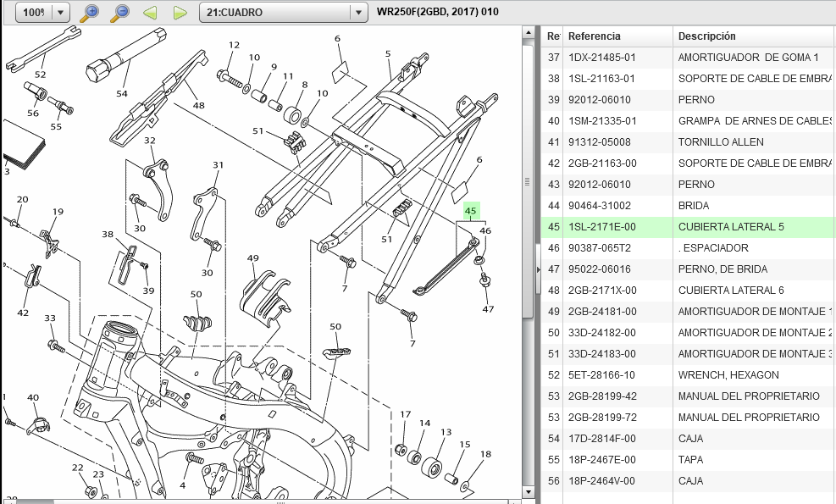Select BRIDA 90464-31002 row

(689, 205)
